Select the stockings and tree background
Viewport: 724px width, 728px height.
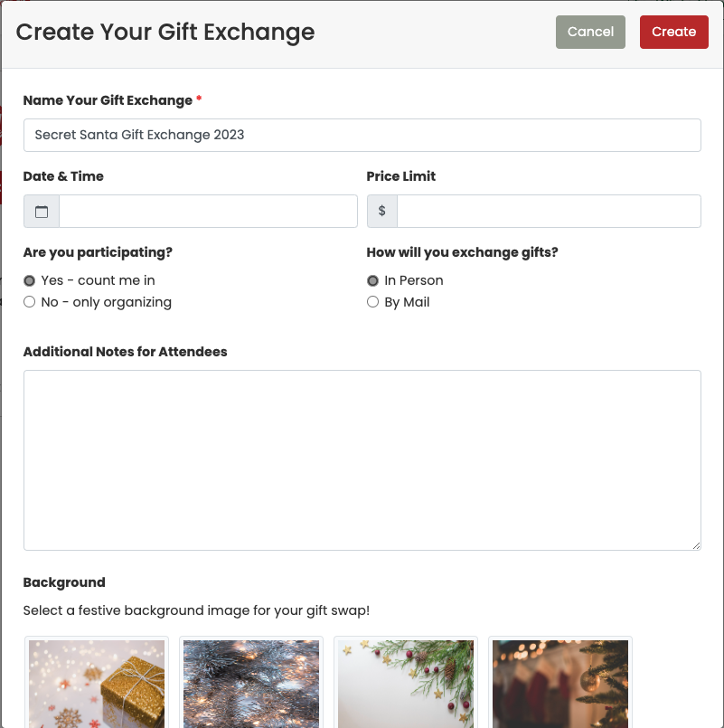pyautogui.click(x=560, y=683)
